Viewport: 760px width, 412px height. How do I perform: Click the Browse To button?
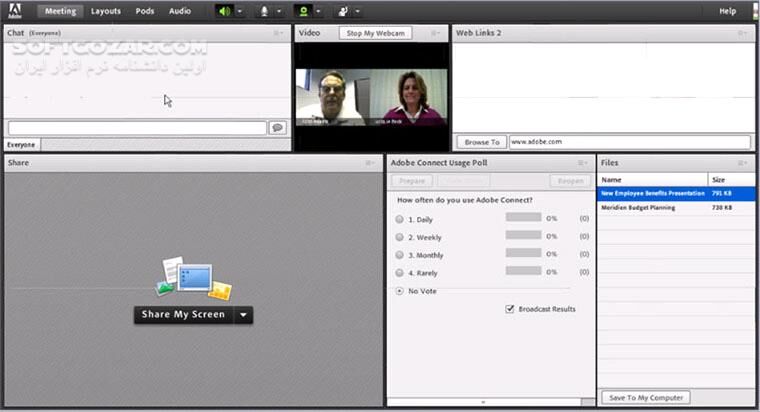(482, 142)
